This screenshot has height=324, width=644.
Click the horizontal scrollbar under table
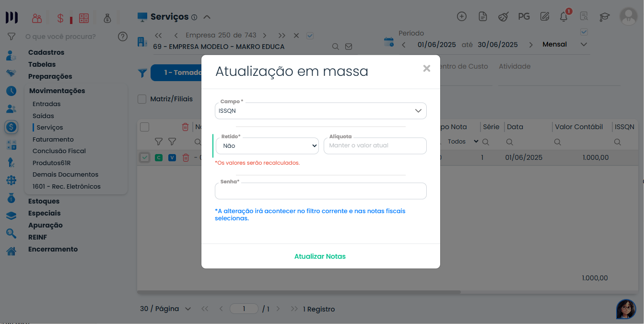pyautogui.click(x=299, y=292)
